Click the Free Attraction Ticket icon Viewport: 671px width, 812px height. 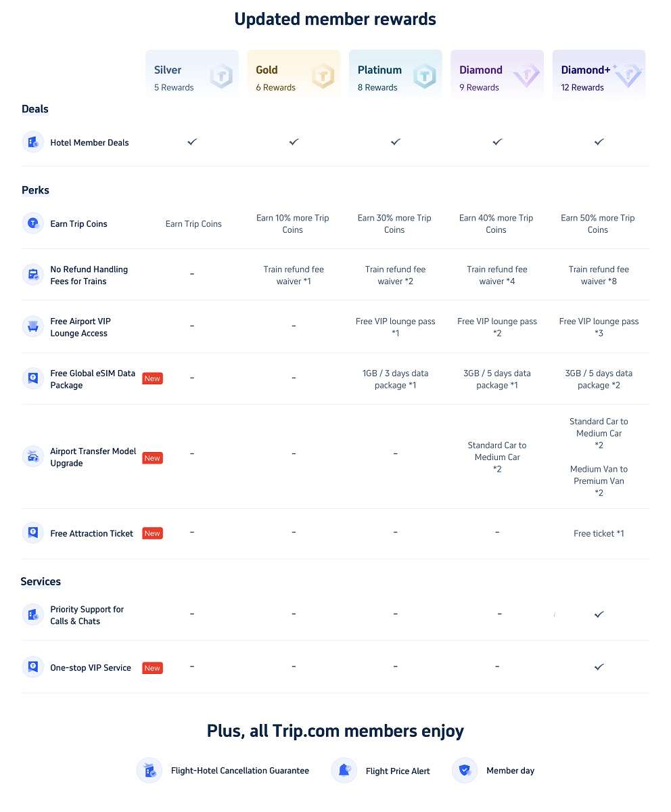click(x=32, y=533)
